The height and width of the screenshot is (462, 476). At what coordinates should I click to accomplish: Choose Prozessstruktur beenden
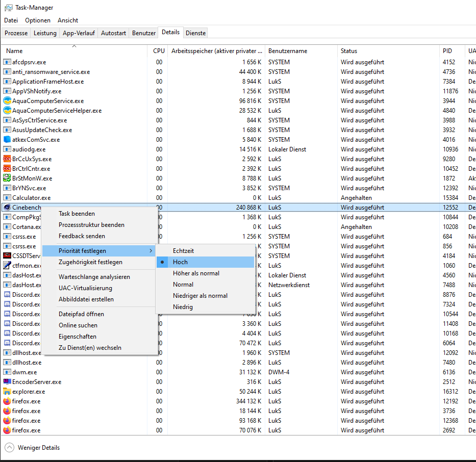tap(99, 225)
